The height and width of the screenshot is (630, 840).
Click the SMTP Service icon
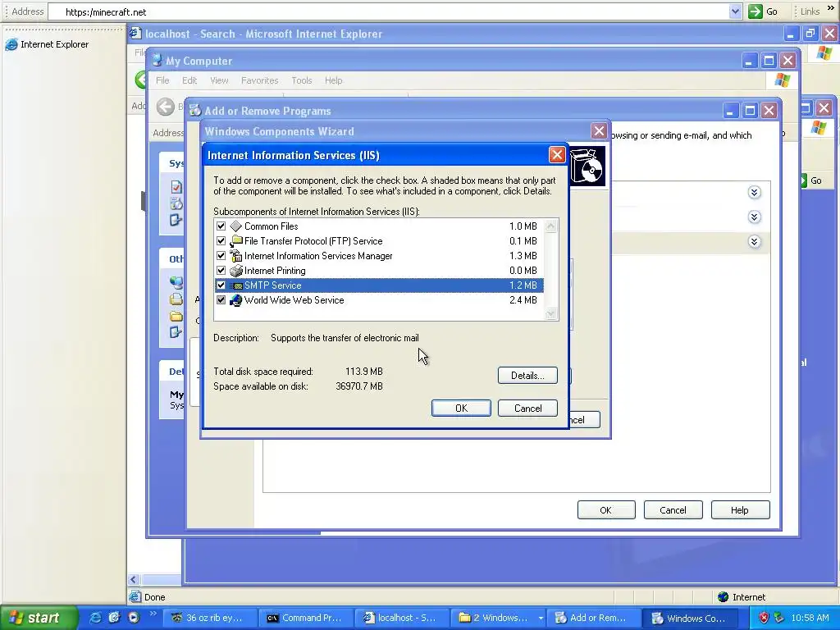click(x=235, y=285)
